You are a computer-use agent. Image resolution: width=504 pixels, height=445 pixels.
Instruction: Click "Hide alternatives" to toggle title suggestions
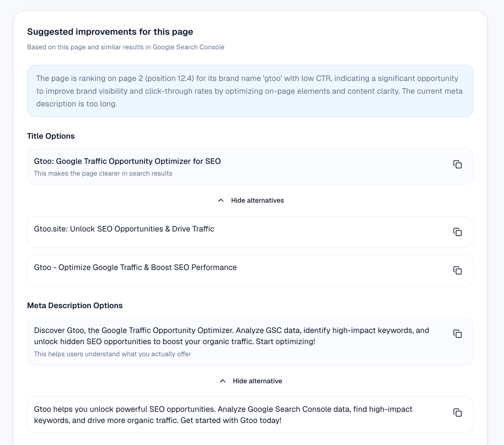[257, 200]
